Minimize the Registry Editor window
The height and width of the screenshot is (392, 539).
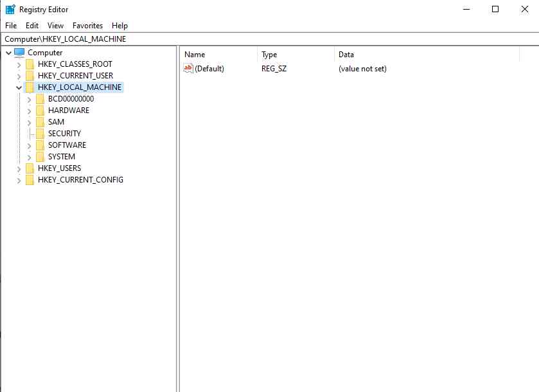(466, 9)
